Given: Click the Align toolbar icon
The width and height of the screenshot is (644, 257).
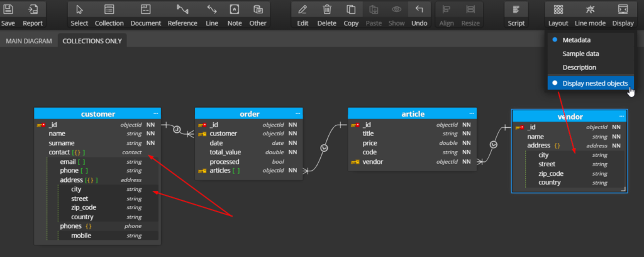Looking at the screenshot, I should [447, 9].
